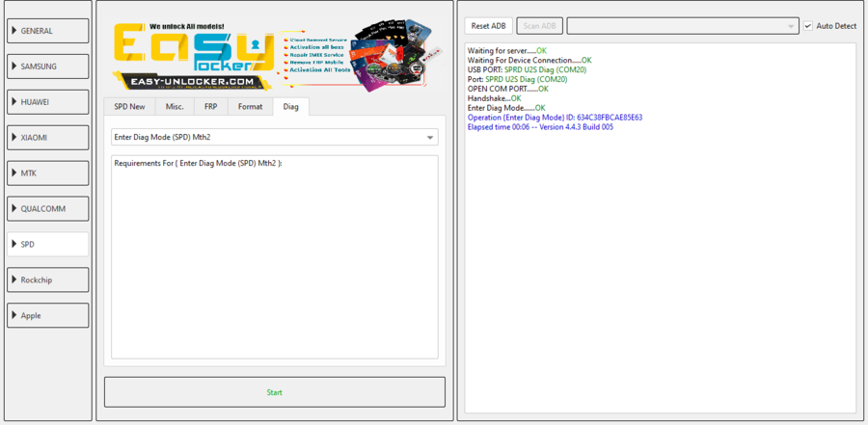
Task: Click the Scan ADB button
Action: [540, 26]
